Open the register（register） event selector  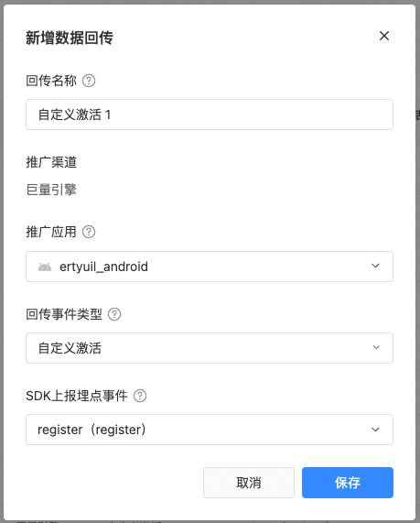[x=210, y=430]
